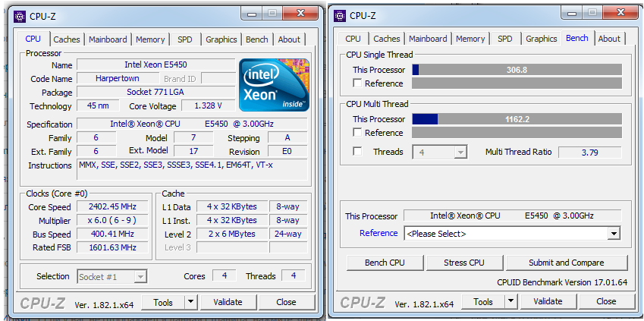This screenshot has width=644, height=321.
Task: Click single thread score bar showing 306.8
Action: pyautogui.click(x=517, y=70)
